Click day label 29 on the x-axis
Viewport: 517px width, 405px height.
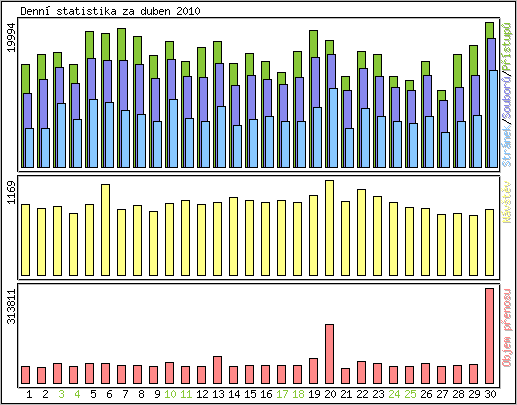(474, 394)
